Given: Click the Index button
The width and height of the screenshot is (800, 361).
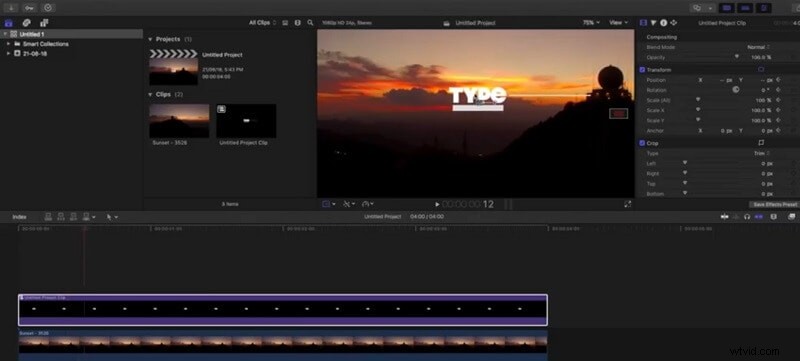Looking at the screenshot, I should (19, 217).
